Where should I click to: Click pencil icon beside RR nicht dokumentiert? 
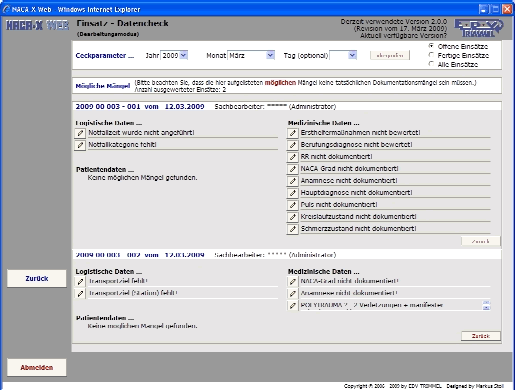click(292, 157)
